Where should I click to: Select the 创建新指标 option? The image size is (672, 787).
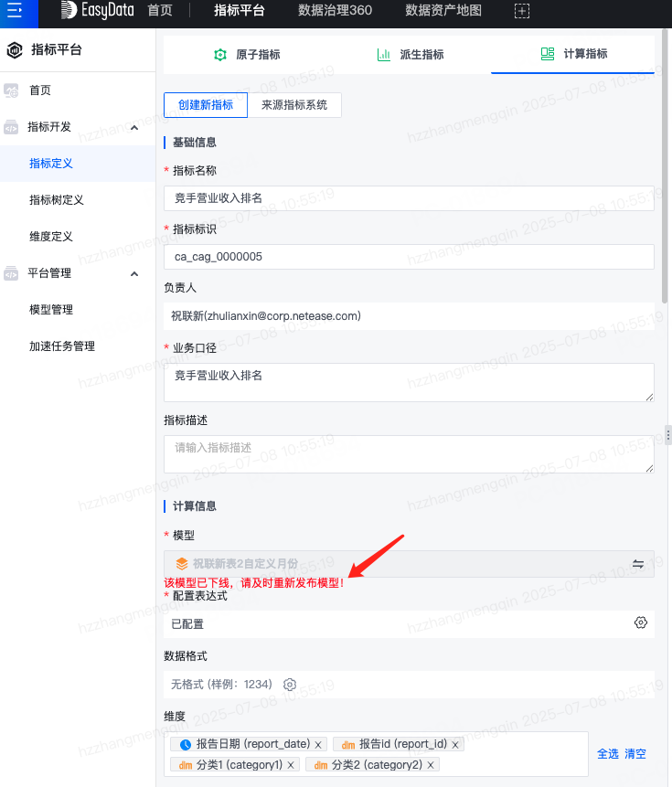click(x=206, y=105)
